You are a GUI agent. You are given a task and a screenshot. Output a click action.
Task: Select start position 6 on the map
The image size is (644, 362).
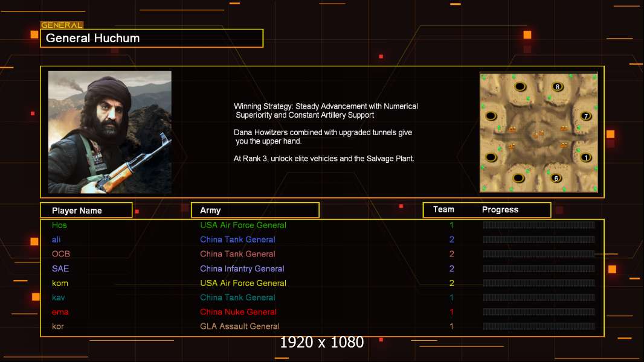point(556,178)
